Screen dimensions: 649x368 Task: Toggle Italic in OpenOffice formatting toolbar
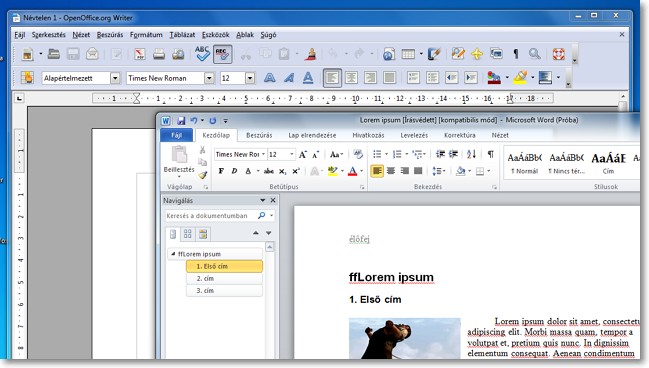[x=289, y=78]
